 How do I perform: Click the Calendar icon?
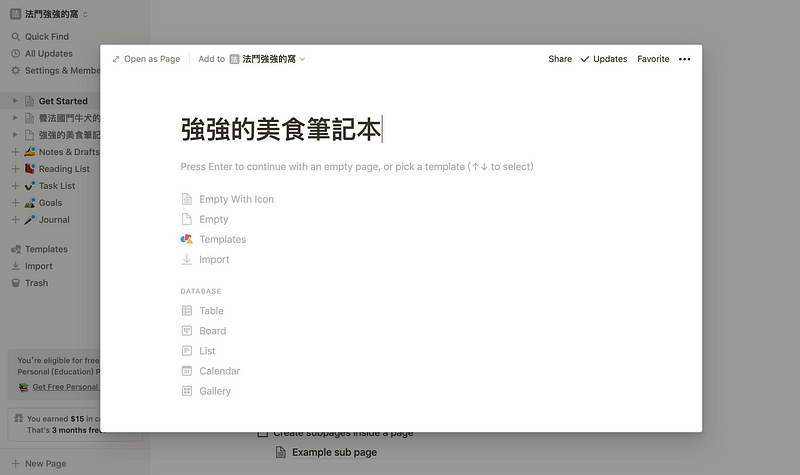pyautogui.click(x=187, y=371)
